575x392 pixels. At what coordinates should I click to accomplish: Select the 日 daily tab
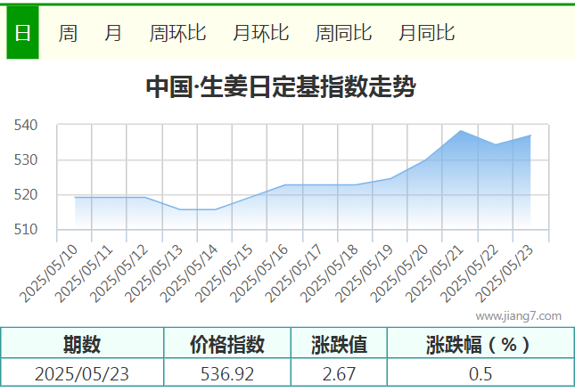[x=22, y=34]
